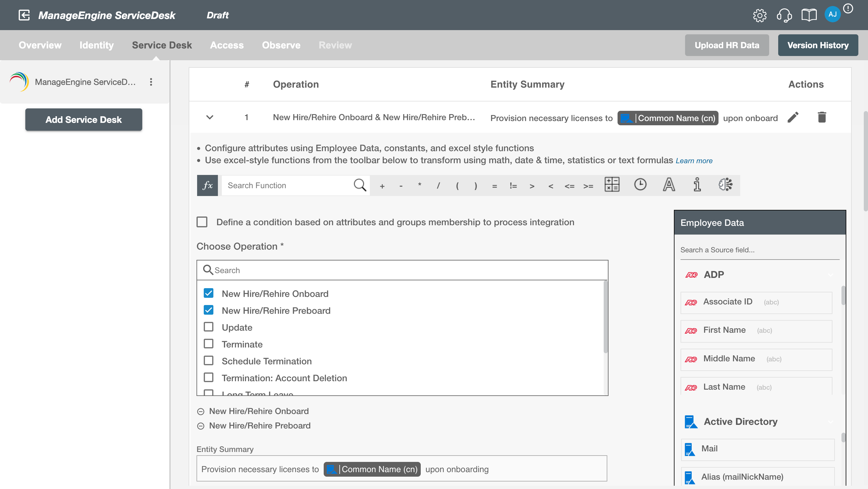
Task: Open text functions letter A icon
Action: (x=669, y=185)
